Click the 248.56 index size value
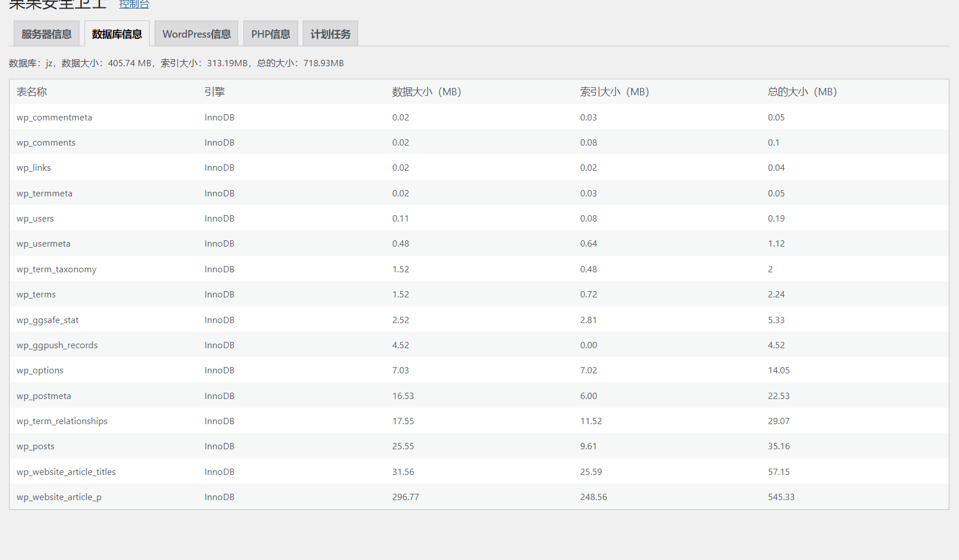This screenshot has width=959, height=560. point(593,497)
